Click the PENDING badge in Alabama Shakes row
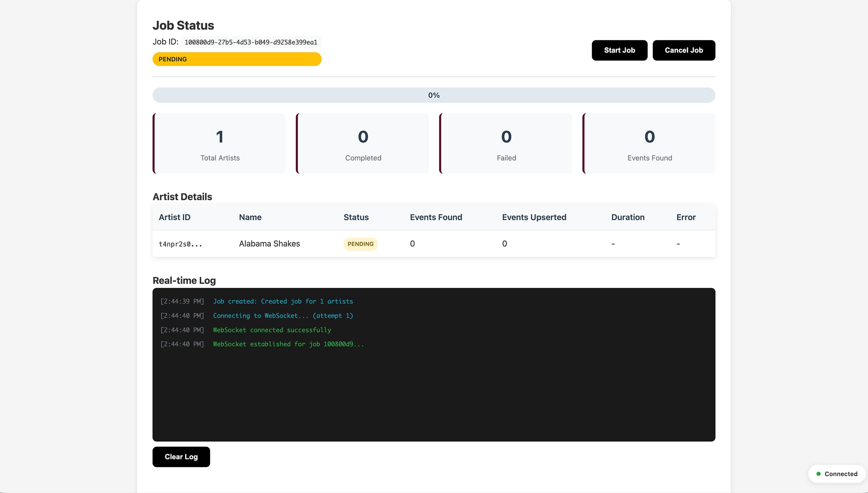 coord(360,243)
